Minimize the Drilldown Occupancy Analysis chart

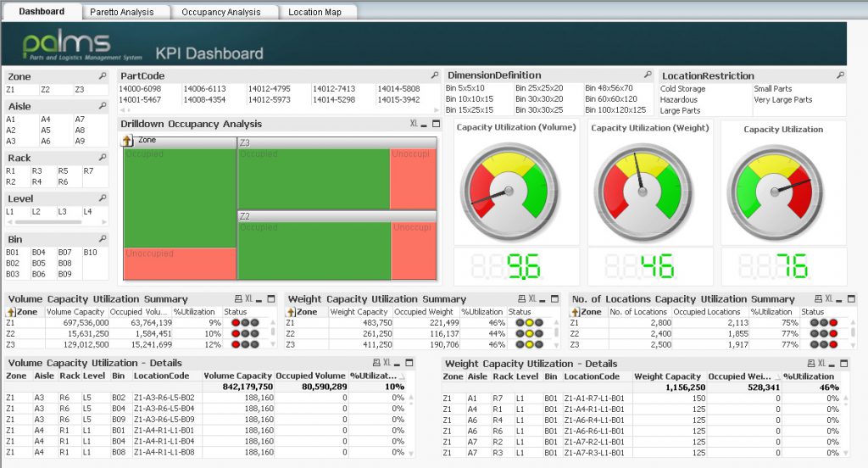[x=425, y=124]
